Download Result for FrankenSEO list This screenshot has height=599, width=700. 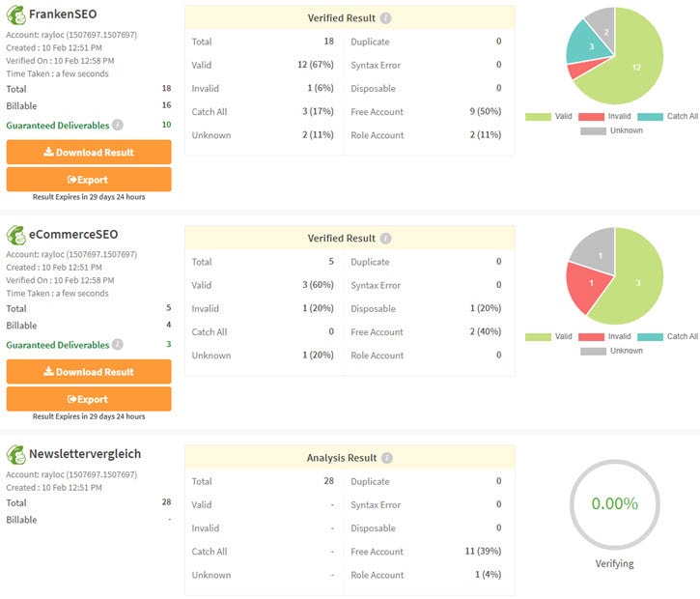pyautogui.click(x=89, y=153)
